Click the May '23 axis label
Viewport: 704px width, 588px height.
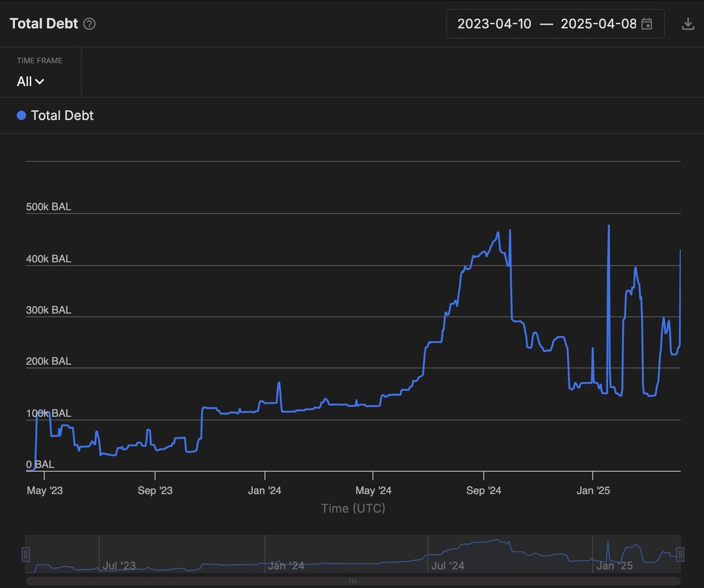pyautogui.click(x=45, y=491)
